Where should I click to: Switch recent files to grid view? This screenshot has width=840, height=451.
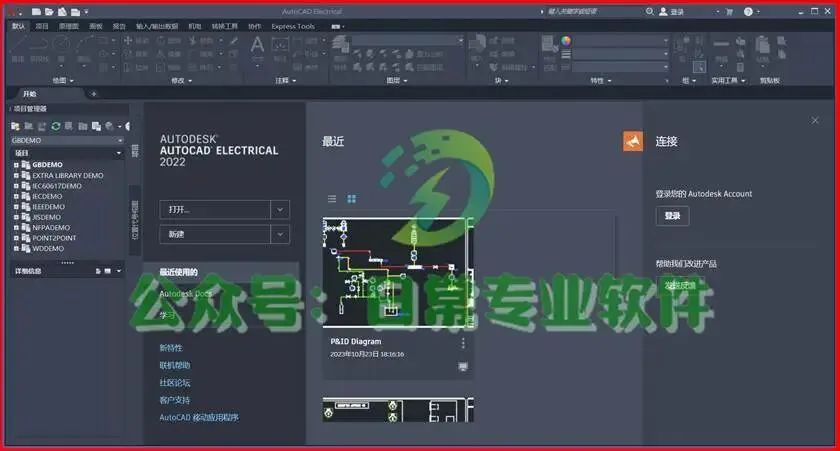[352, 199]
